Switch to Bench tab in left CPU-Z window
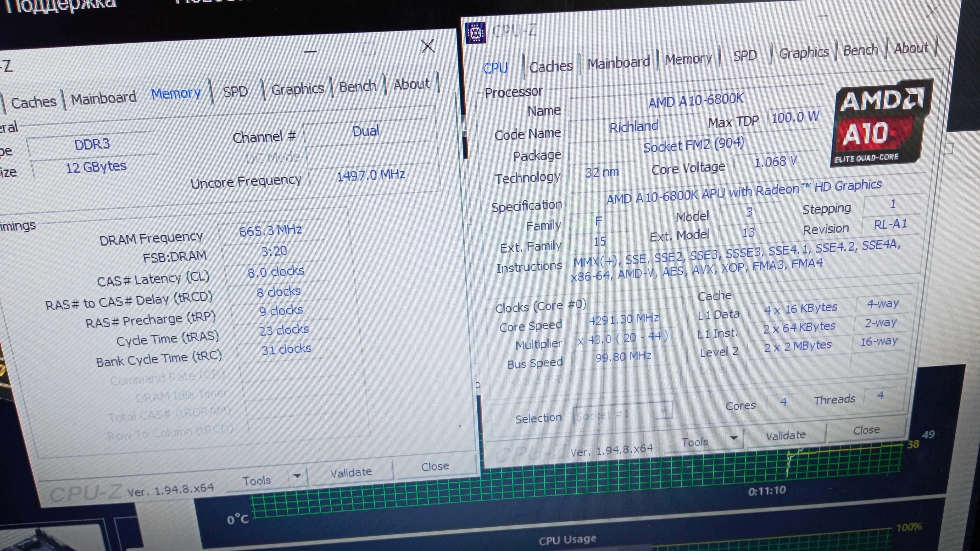The width and height of the screenshot is (980, 551). tap(358, 86)
